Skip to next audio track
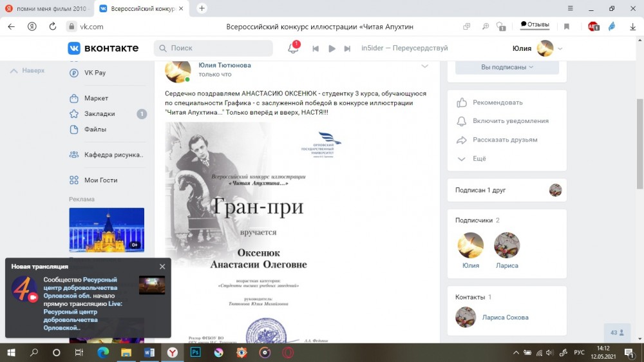This screenshot has height=362, width=644. pos(347,49)
